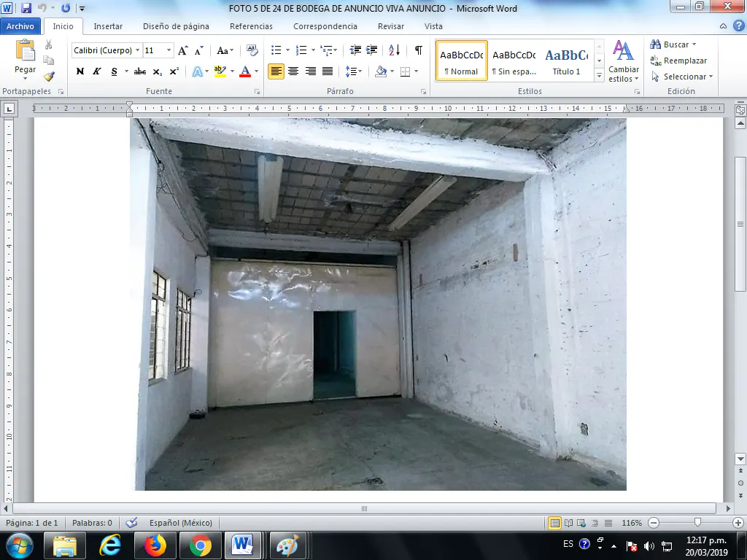Apply the Sin espaciado style
Screen dimensions: 747x560
tap(514, 61)
